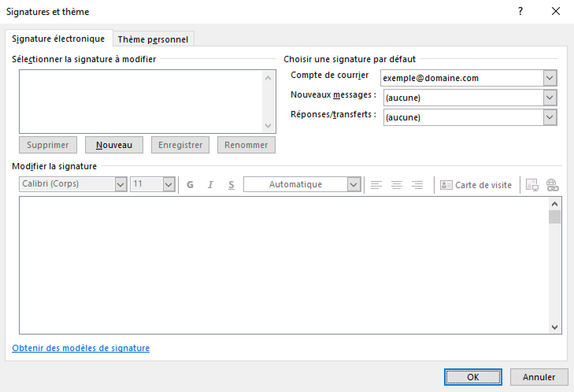
Task: Switch to the Thème personnel tab
Action: tap(153, 39)
